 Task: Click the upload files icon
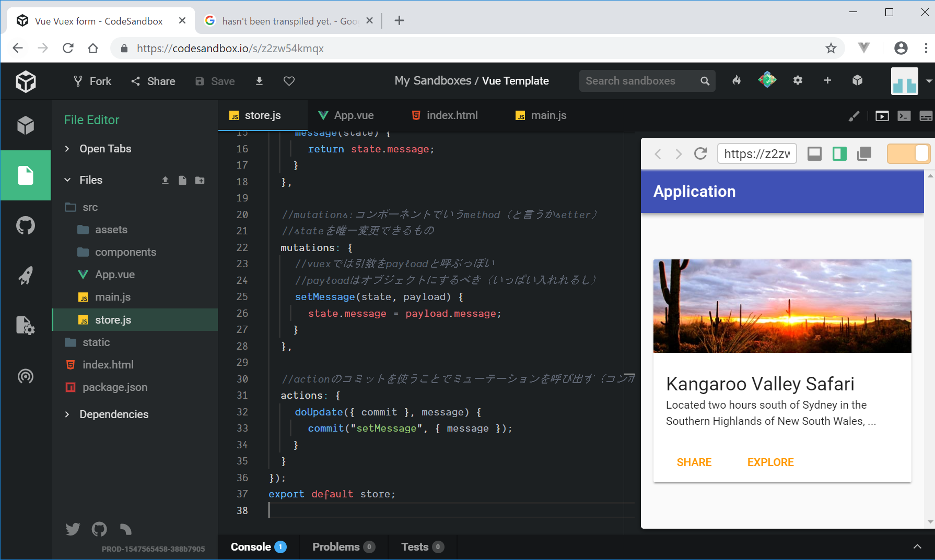(x=165, y=180)
